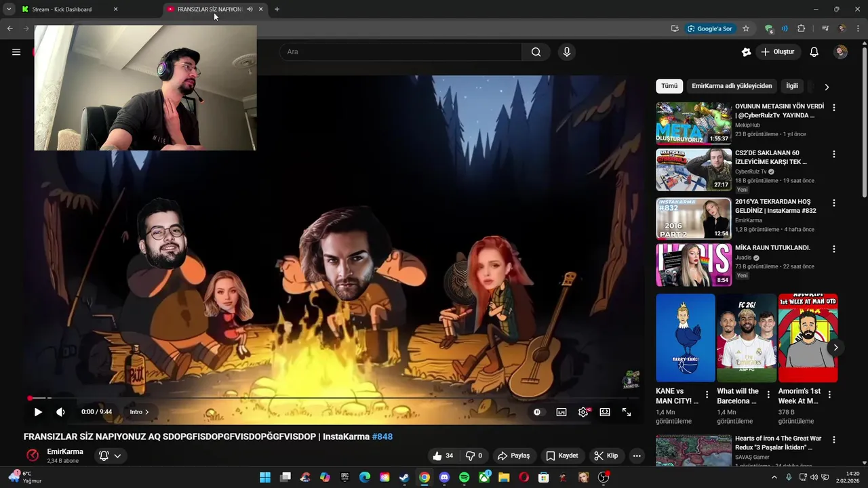Show more filter chips with arrow
The image size is (868, 488).
pos(827,87)
